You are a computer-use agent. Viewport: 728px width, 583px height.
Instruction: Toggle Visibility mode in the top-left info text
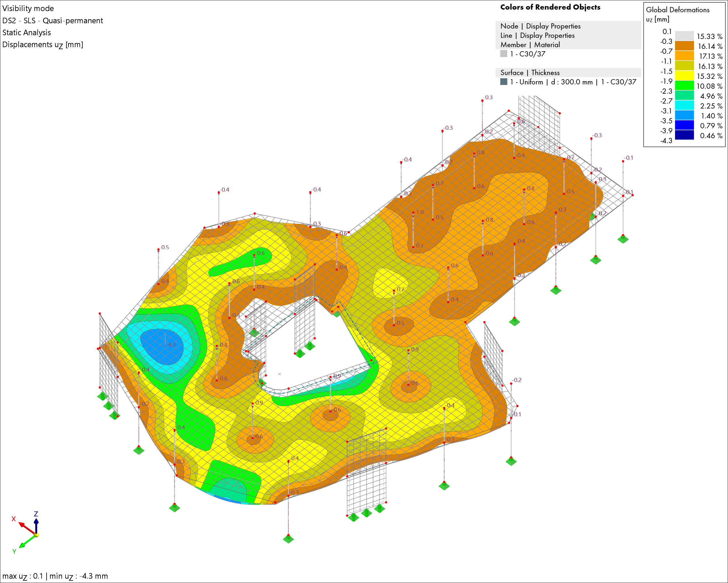[x=28, y=8]
